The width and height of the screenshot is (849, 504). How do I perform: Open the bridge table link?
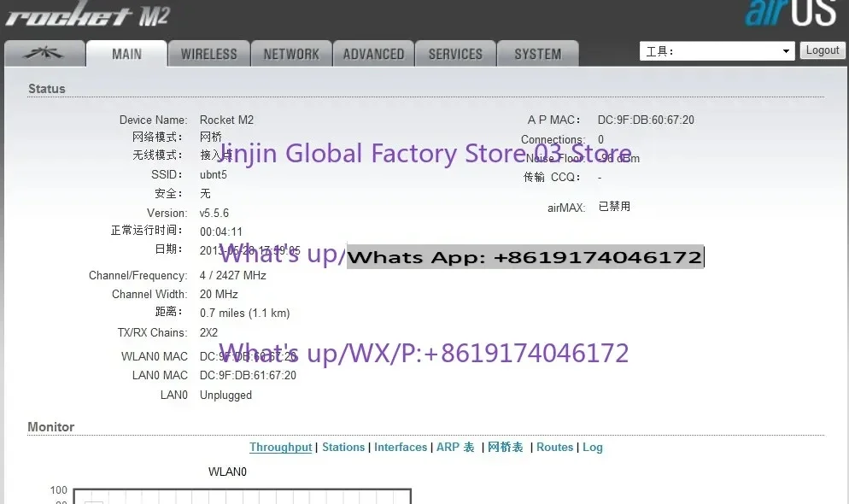pyautogui.click(x=505, y=447)
